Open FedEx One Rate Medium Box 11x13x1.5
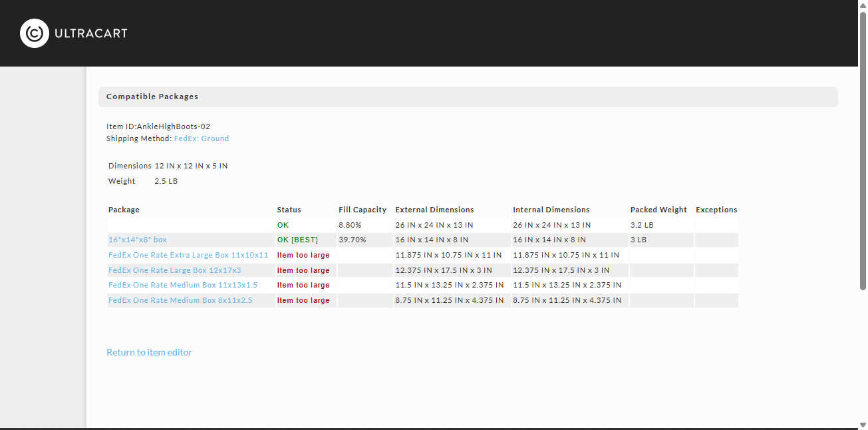 pyautogui.click(x=183, y=285)
